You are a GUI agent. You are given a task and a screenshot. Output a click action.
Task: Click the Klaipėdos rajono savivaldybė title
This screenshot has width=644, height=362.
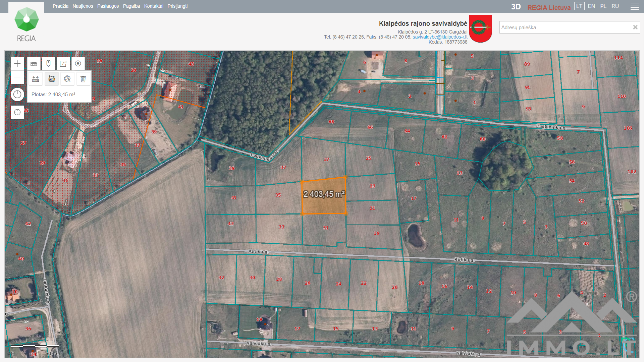tap(423, 23)
